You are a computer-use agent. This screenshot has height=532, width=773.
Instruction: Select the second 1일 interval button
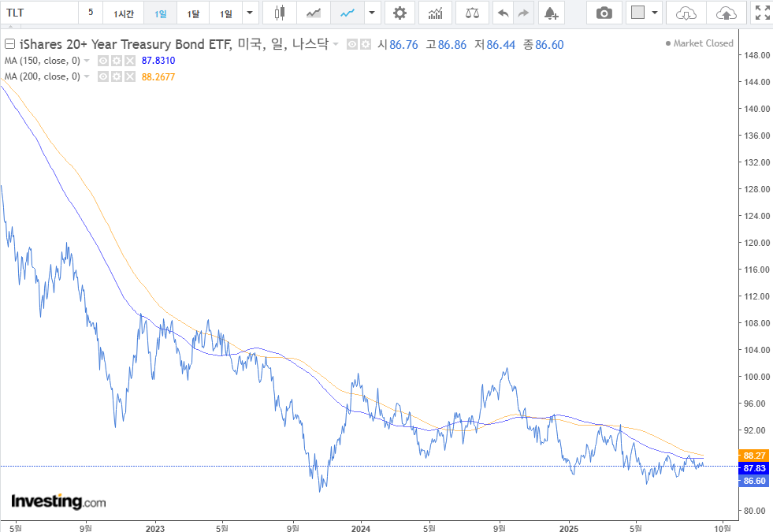tap(226, 13)
